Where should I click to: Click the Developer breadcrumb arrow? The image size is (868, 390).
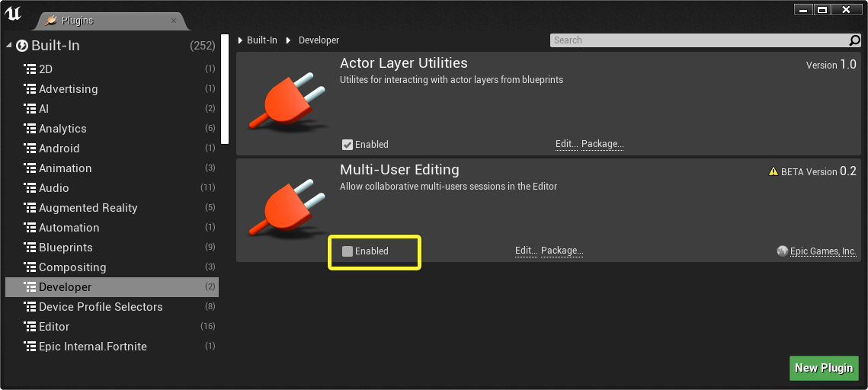(x=288, y=40)
